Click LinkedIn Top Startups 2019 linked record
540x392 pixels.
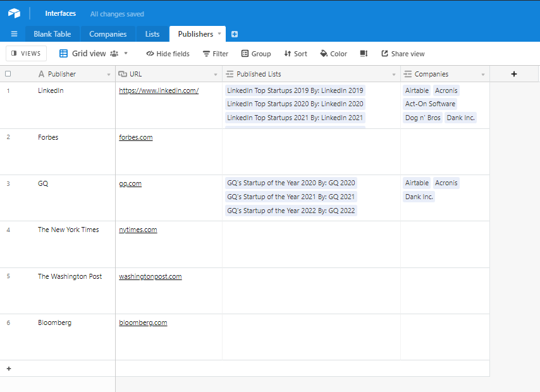pos(295,90)
